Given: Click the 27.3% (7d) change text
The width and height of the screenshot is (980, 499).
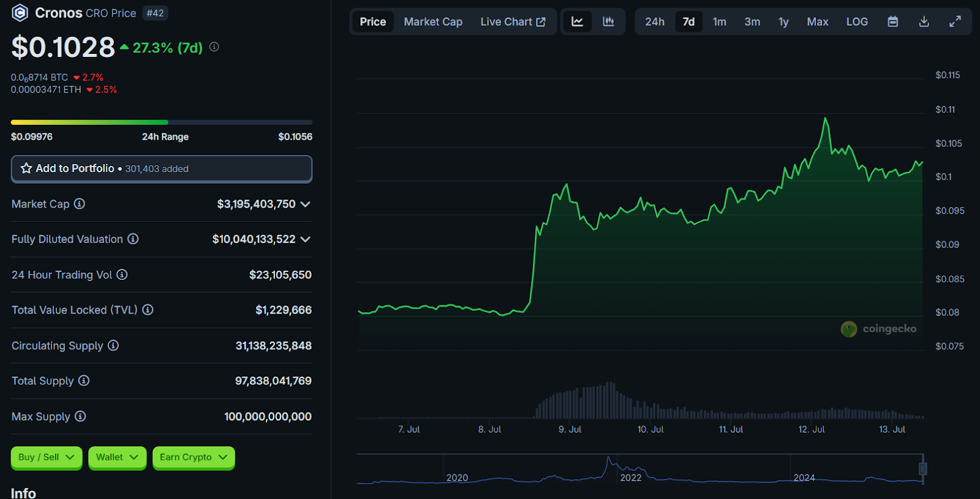Looking at the screenshot, I should tap(168, 48).
